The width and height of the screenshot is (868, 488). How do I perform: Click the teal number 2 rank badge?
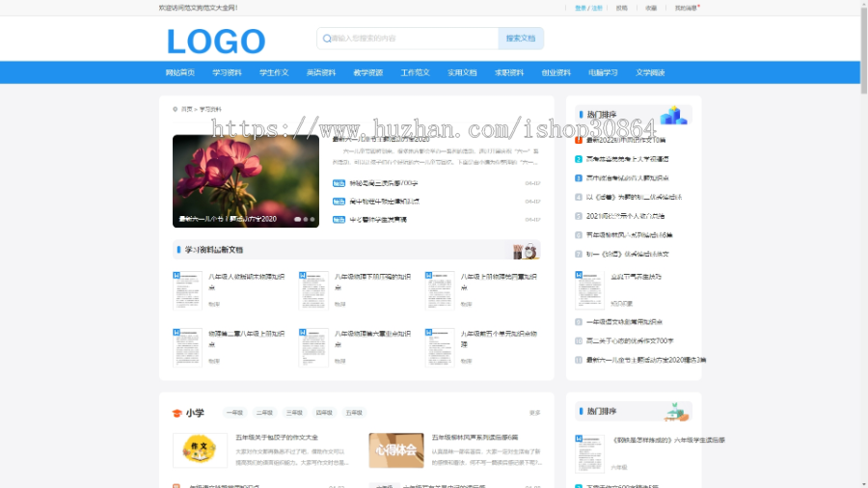coord(579,159)
